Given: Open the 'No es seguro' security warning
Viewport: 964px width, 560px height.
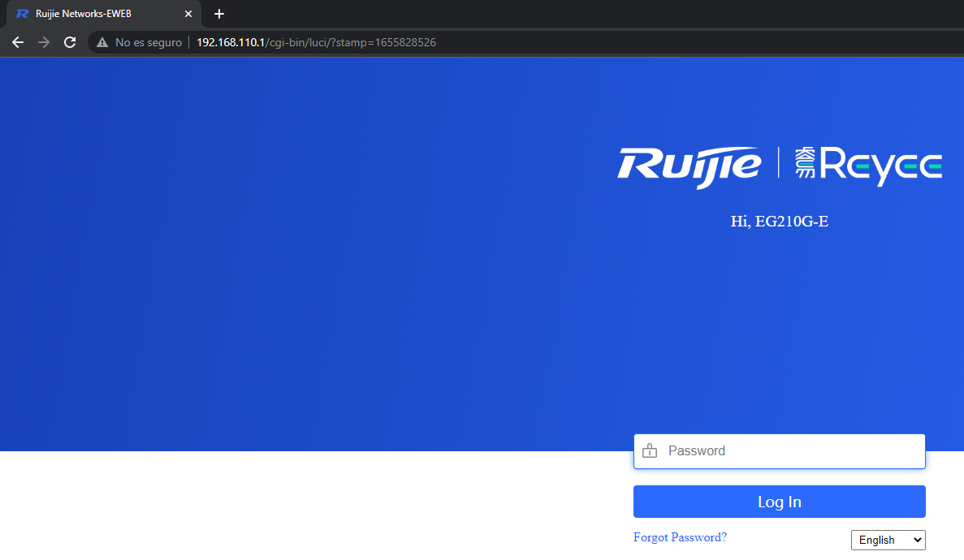Looking at the screenshot, I should [x=140, y=42].
